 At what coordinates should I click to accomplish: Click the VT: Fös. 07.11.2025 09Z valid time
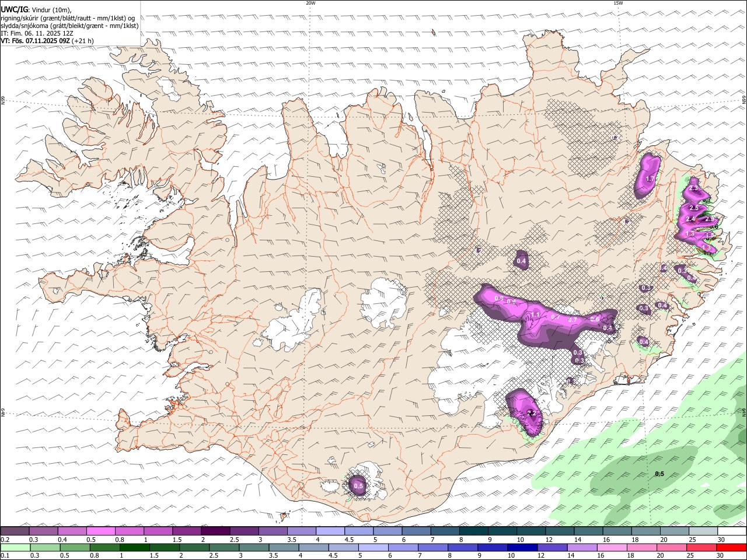tap(47, 41)
